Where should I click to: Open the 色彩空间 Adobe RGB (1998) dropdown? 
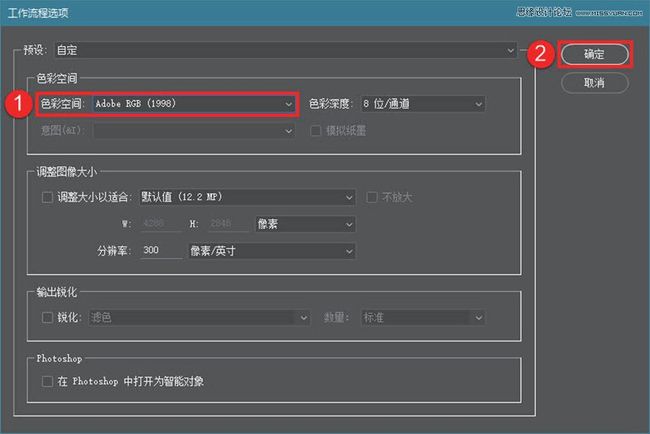click(x=193, y=104)
